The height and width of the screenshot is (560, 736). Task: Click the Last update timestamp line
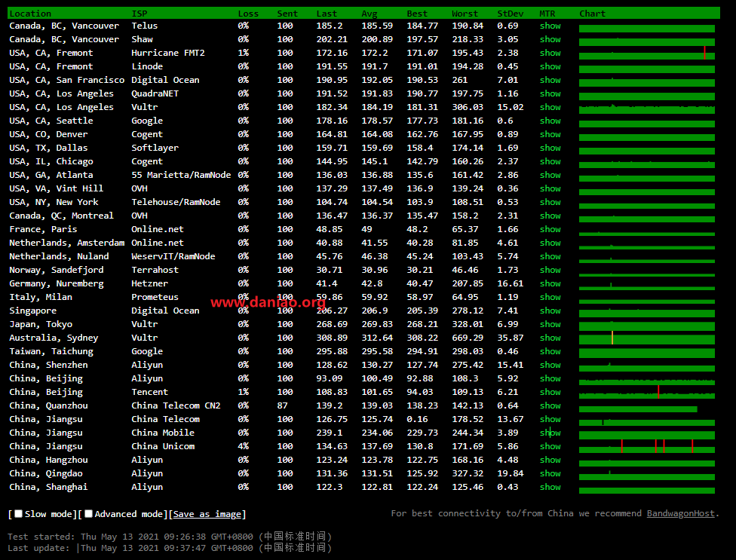click(x=170, y=548)
